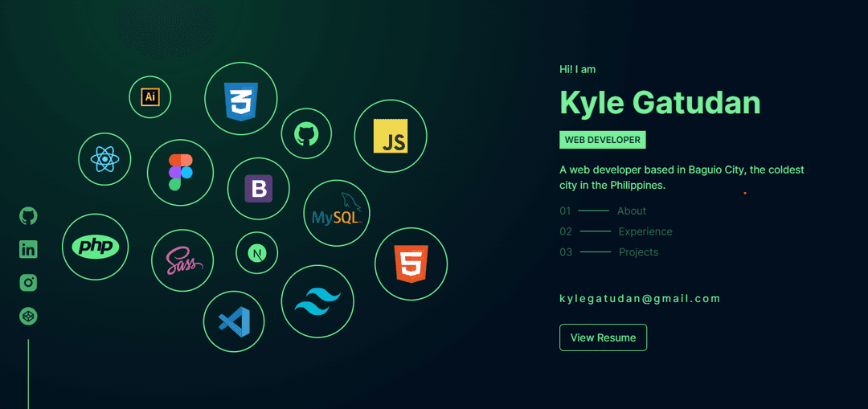Click the Tailwind CSS logo bubble

coord(317,301)
